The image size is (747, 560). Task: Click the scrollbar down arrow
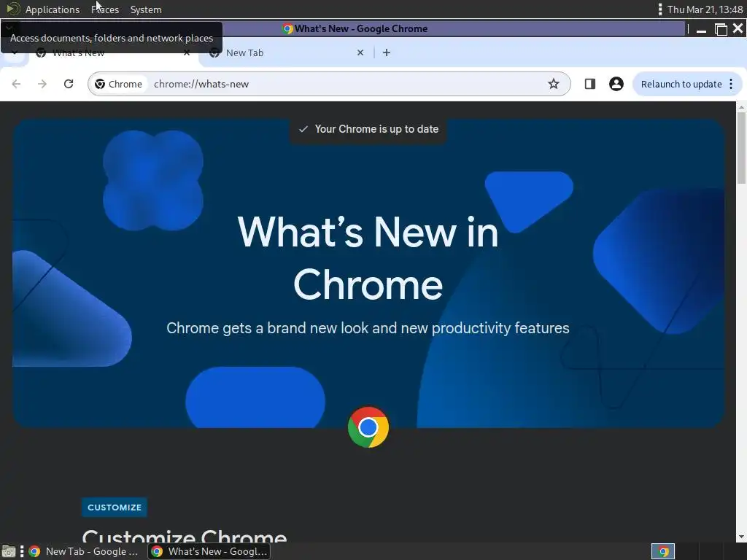pyautogui.click(x=741, y=537)
